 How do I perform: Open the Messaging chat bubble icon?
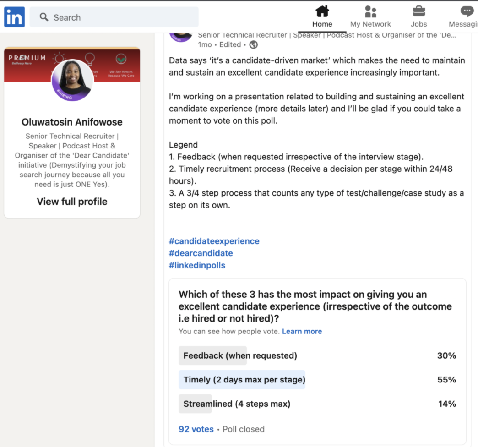(467, 11)
